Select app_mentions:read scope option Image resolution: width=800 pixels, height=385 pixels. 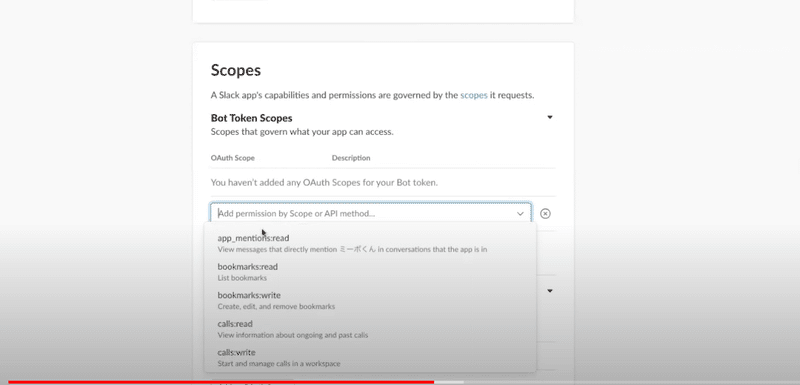(x=370, y=243)
